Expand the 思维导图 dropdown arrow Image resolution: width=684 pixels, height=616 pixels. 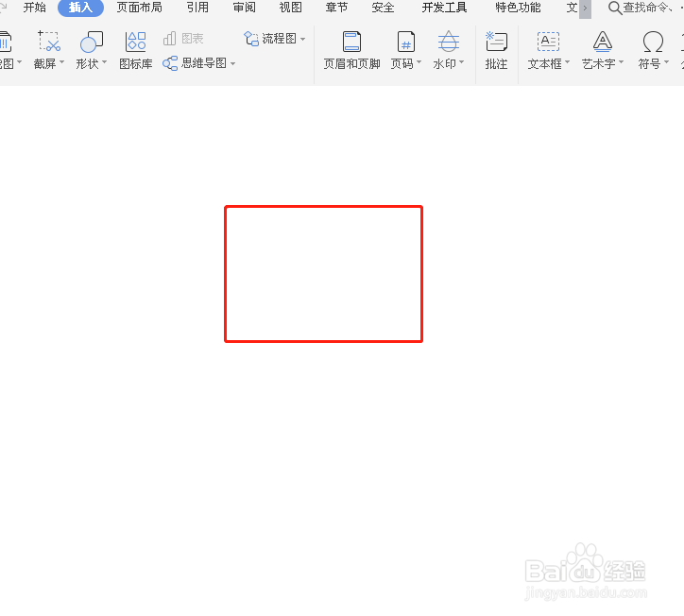coord(233,63)
